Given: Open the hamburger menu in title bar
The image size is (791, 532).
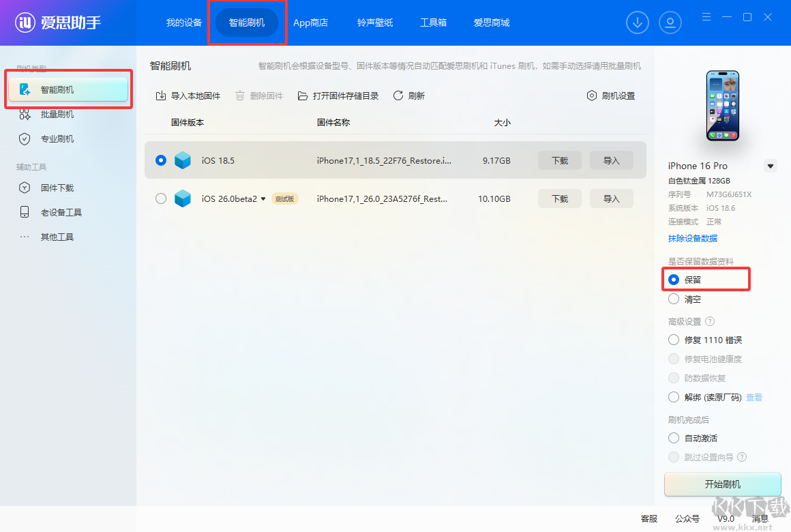Looking at the screenshot, I should tap(706, 17).
